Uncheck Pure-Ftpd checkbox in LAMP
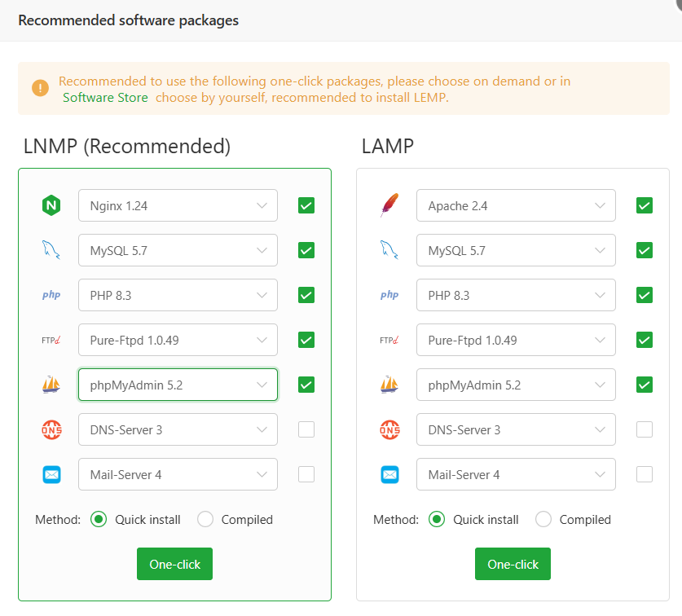This screenshot has height=616, width=682. [x=645, y=340]
